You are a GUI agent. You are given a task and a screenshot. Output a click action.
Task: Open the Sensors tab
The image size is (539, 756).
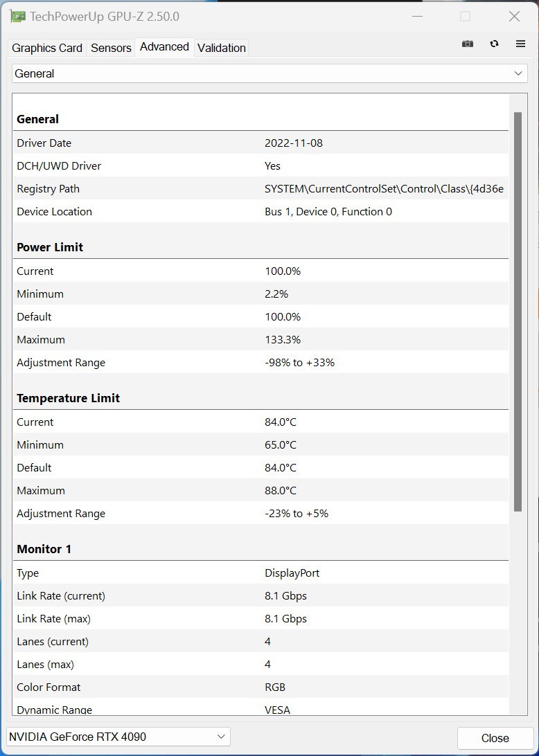click(111, 48)
